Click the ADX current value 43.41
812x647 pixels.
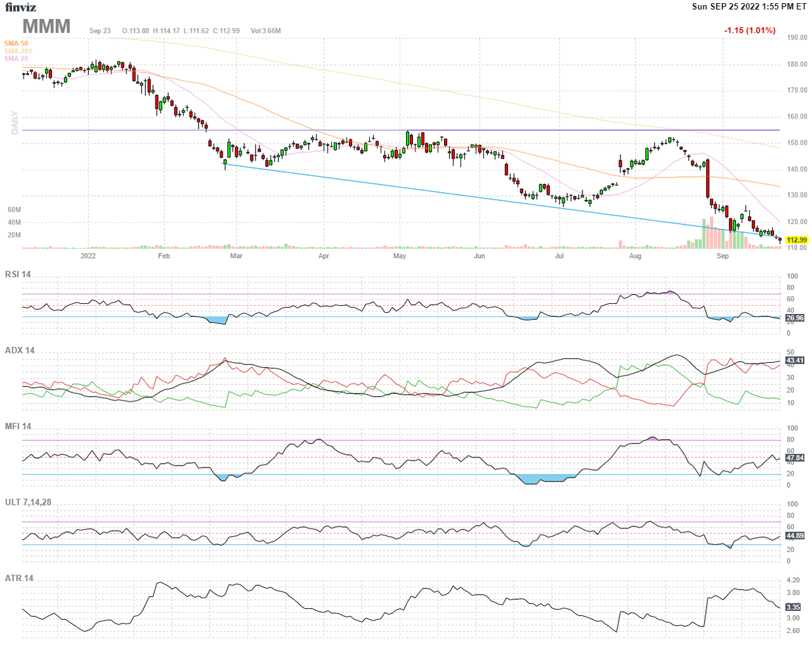click(795, 360)
